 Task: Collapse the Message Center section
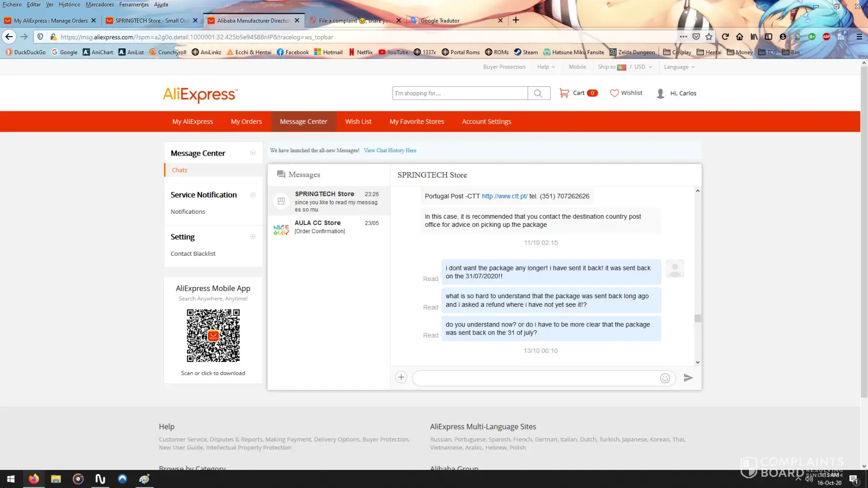253,153
